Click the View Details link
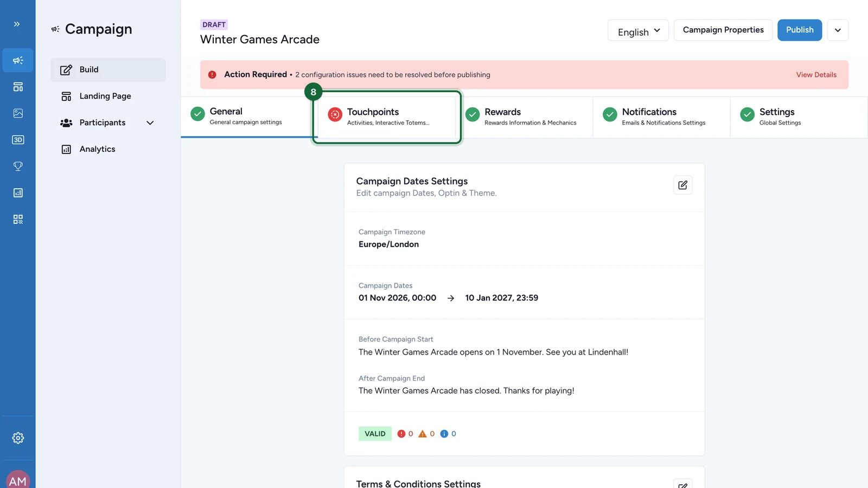Image resolution: width=868 pixels, height=488 pixels. pyautogui.click(x=816, y=75)
